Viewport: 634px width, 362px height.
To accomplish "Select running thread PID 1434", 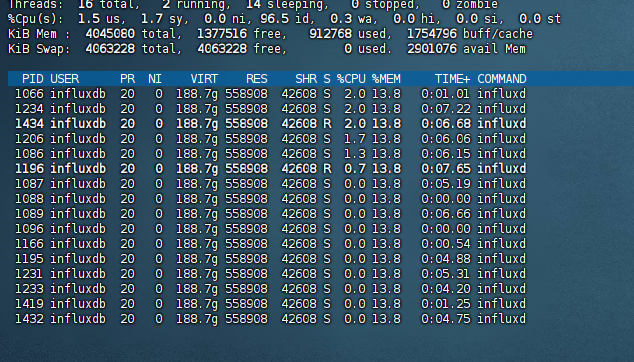I will click(29, 124).
